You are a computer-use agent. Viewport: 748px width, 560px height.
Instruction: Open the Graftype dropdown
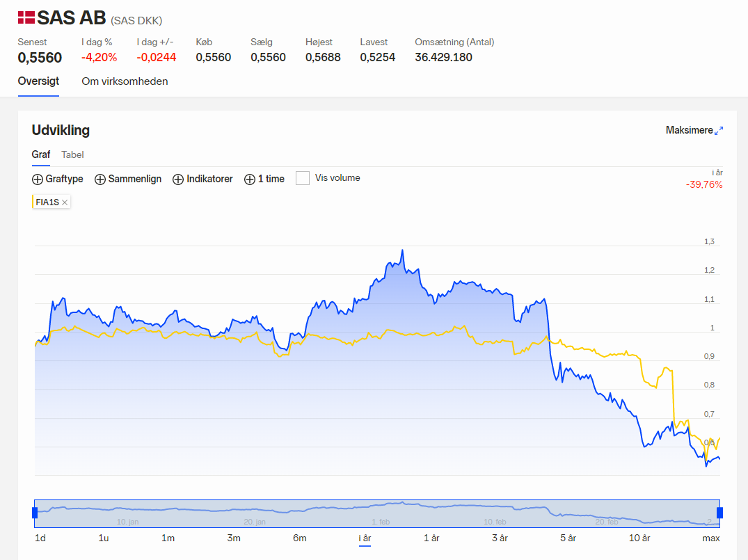tap(57, 179)
